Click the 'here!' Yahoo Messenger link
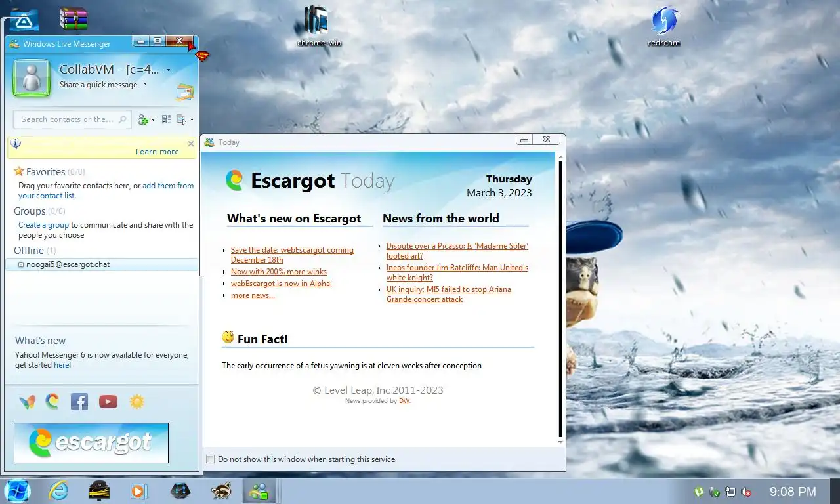The width and height of the screenshot is (840, 504). coord(62,365)
